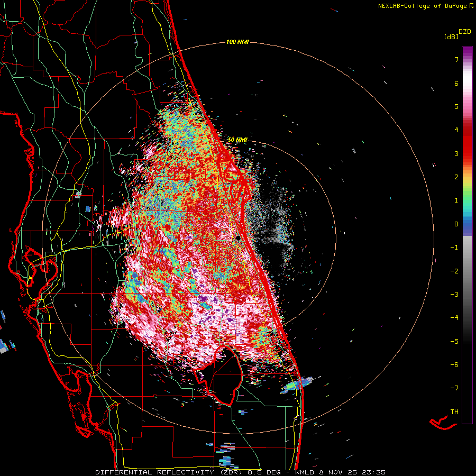The height and width of the screenshot is (476, 476).
Task: Click the black radar site dot at KMLB
Action: tap(239, 237)
